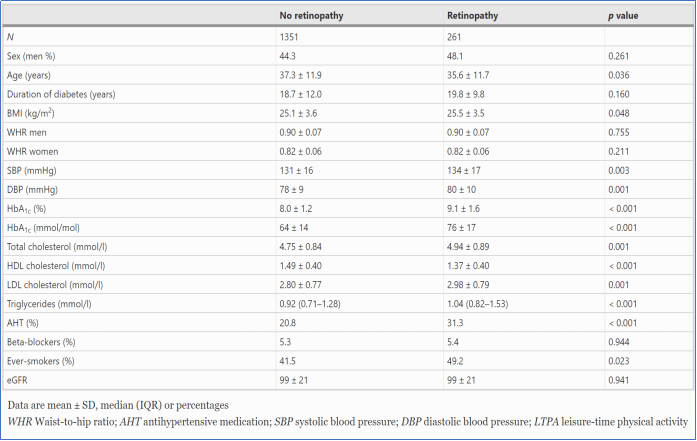Select the 'eGFR' row label
Image resolution: width=697 pixels, height=441 pixels.
[17, 380]
